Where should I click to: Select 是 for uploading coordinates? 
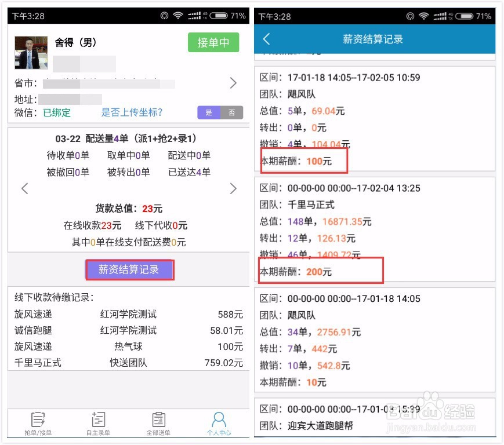click(x=208, y=112)
